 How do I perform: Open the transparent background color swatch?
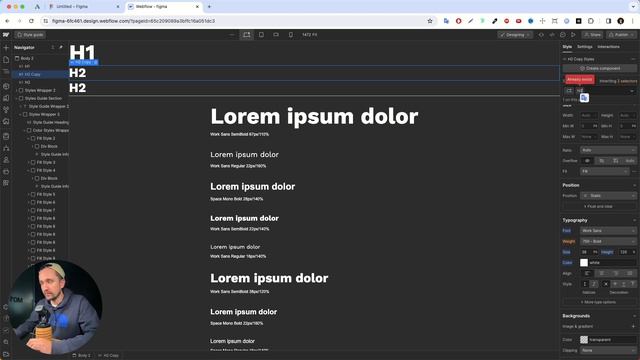point(584,340)
